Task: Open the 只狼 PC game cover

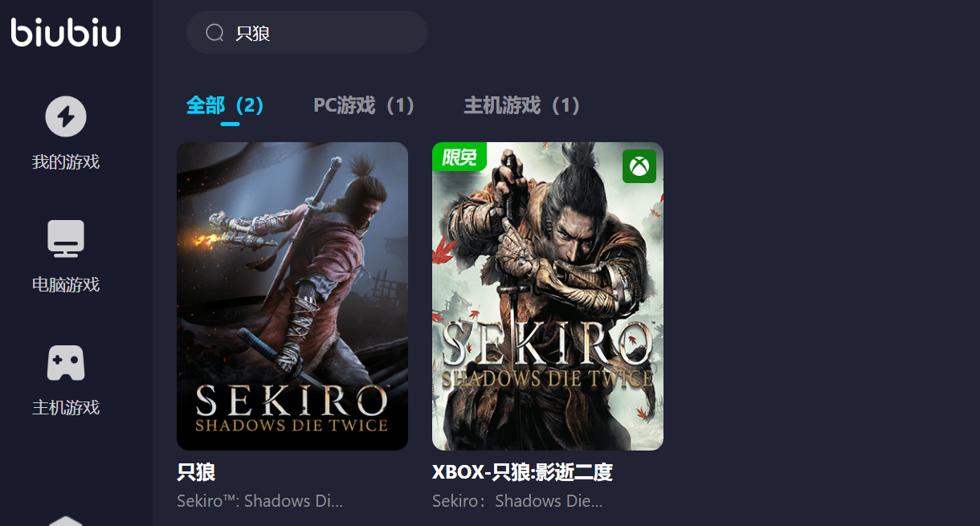Action: click(292, 296)
